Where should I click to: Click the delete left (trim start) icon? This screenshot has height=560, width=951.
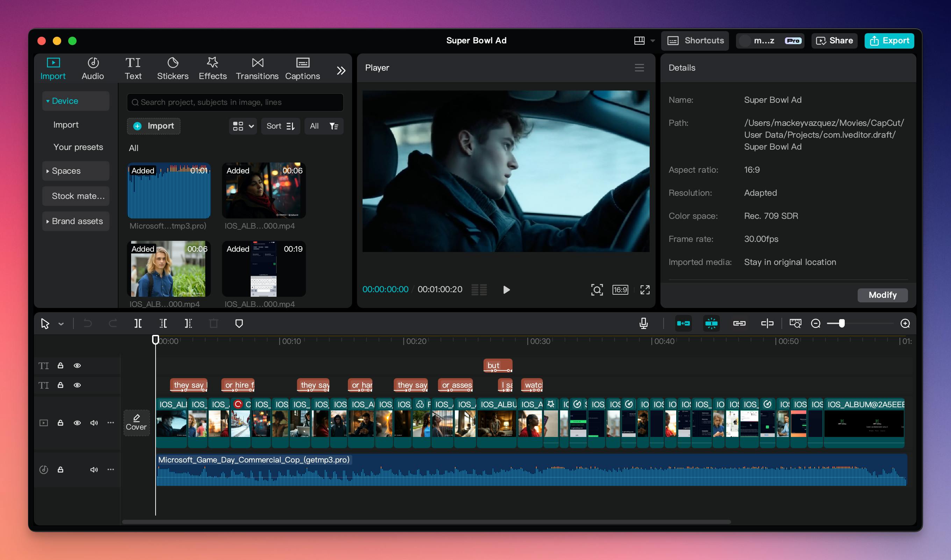tap(163, 323)
